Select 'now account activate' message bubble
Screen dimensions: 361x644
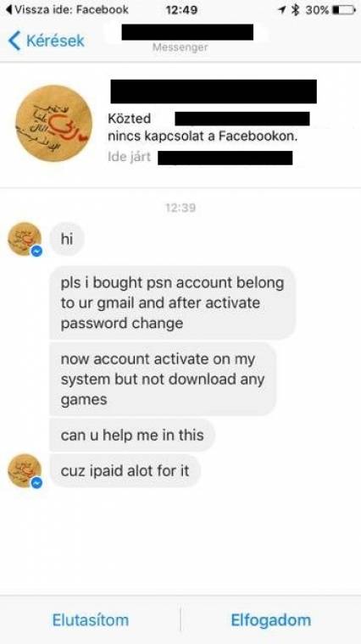(163, 379)
